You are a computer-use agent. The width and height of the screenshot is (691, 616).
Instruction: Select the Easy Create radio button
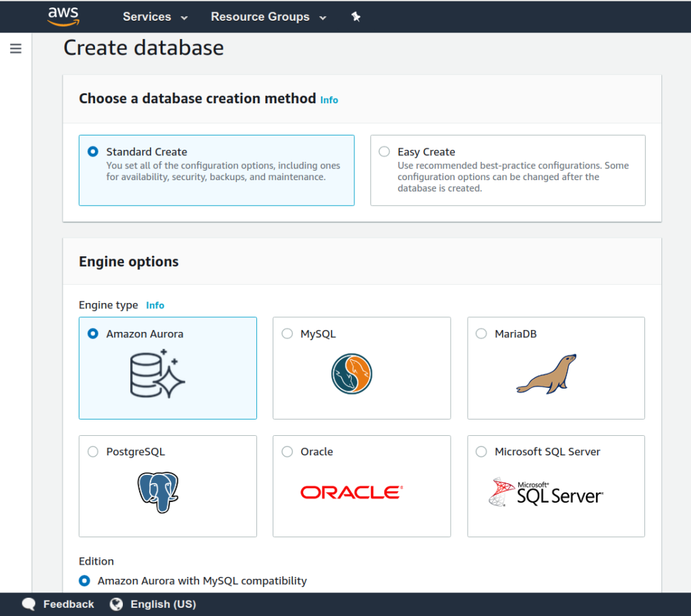pos(384,152)
